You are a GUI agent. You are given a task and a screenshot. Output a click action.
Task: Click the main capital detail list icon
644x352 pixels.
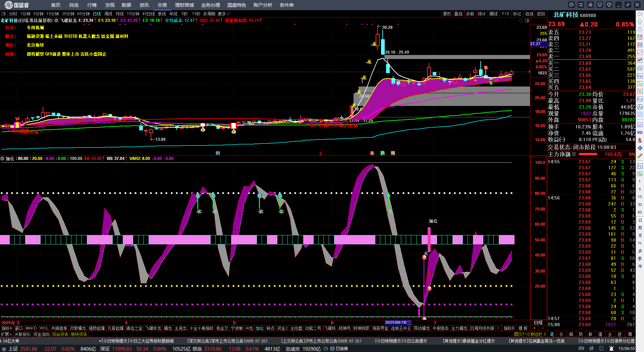[574, 154]
